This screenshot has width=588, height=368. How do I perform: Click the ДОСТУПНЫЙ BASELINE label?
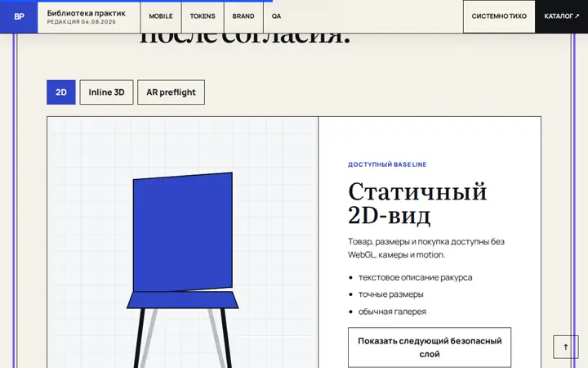pos(387,164)
